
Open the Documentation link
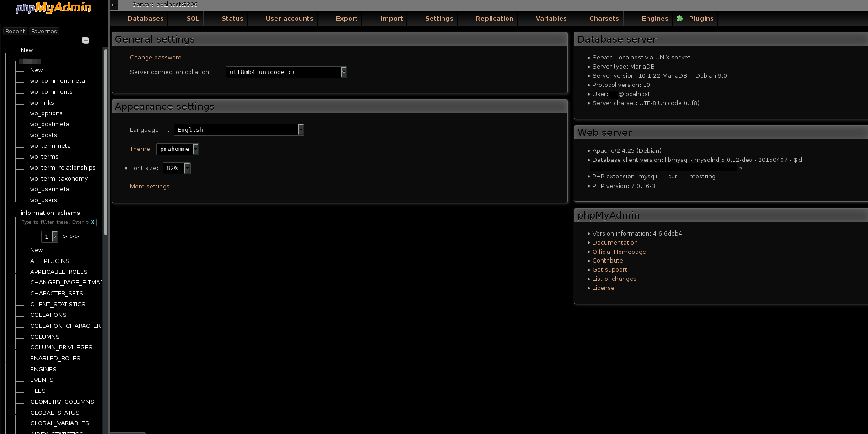(x=615, y=243)
